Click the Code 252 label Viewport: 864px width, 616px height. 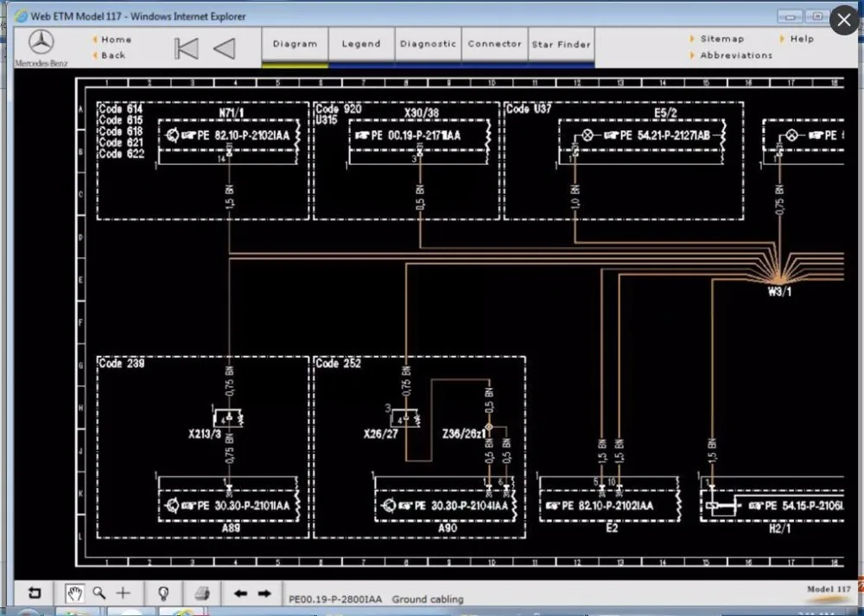pyautogui.click(x=338, y=363)
